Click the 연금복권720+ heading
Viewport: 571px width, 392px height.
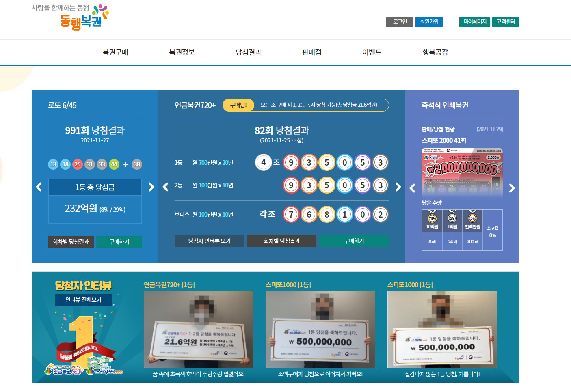point(195,105)
